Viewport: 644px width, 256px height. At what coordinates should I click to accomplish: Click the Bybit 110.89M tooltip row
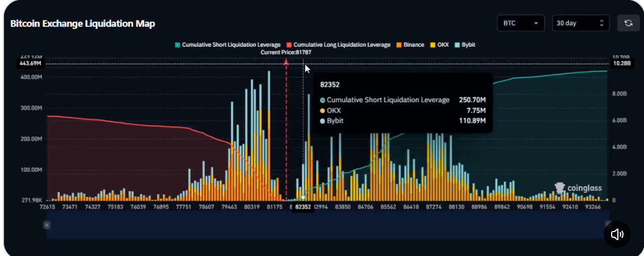[x=403, y=121]
